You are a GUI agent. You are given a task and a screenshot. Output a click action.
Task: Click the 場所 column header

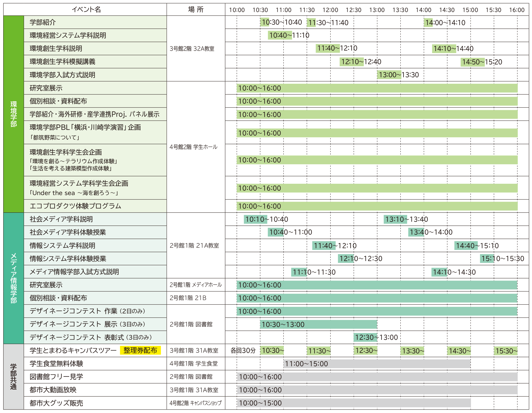pos(196,9)
